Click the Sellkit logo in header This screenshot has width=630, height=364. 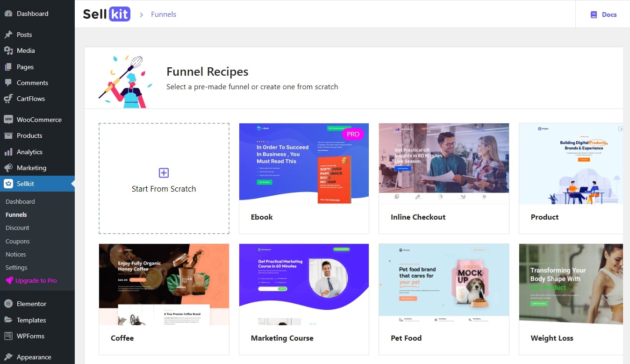coord(107,14)
